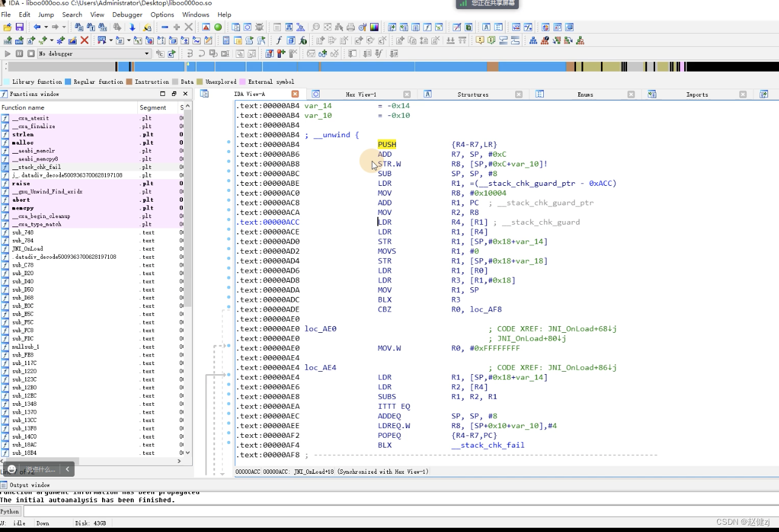This screenshot has width=779, height=532.
Task: Click the gray plus toolbar icon
Action: (x=177, y=27)
